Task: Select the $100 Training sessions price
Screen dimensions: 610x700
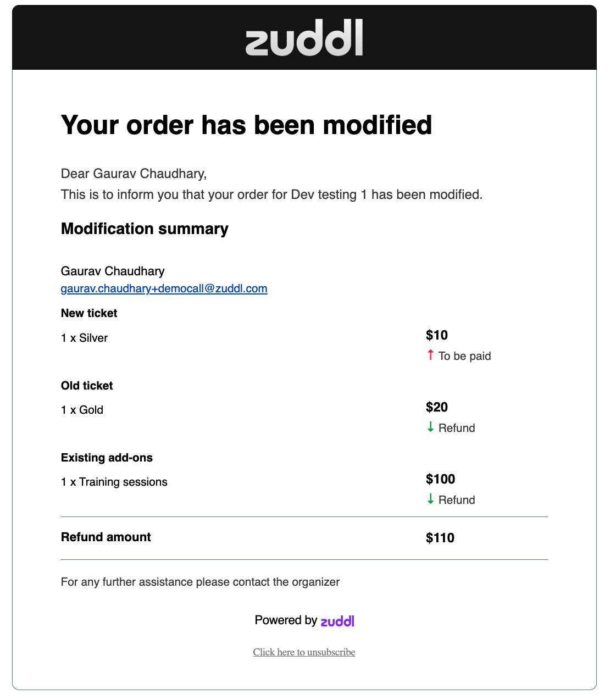Action: (x=440, y=479)
